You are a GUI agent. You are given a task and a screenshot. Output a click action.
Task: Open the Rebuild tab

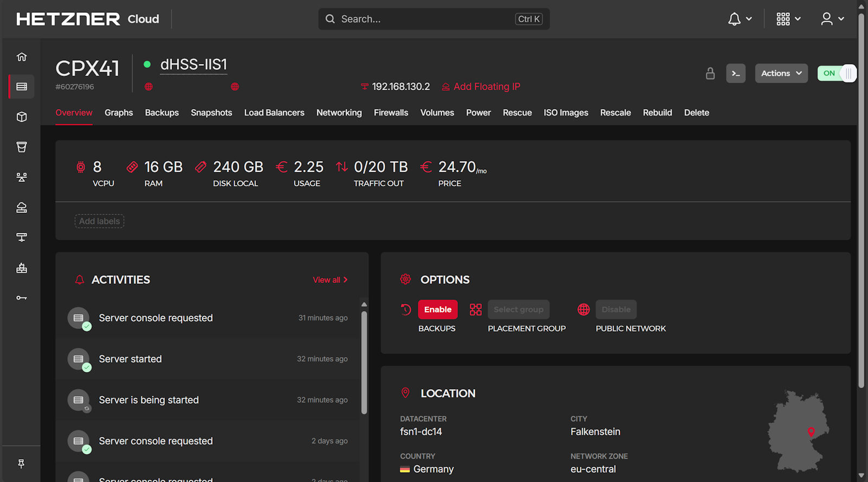click(658, 112)
